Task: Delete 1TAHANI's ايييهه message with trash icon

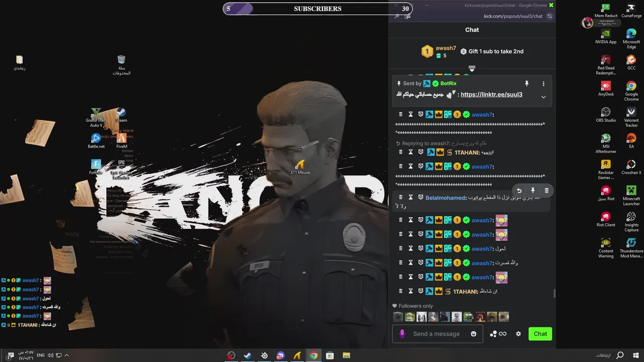Action: [400, 152]
